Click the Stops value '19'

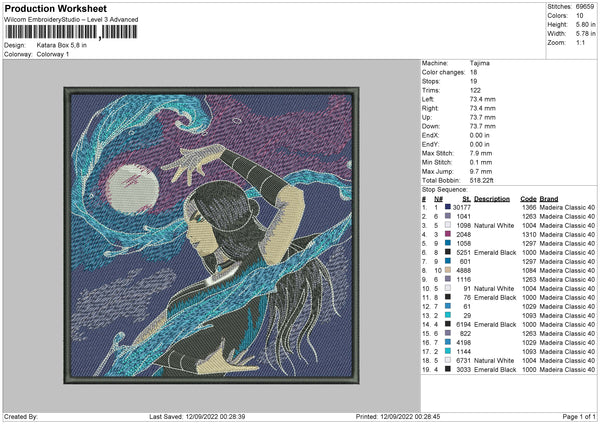coord(473,81)
